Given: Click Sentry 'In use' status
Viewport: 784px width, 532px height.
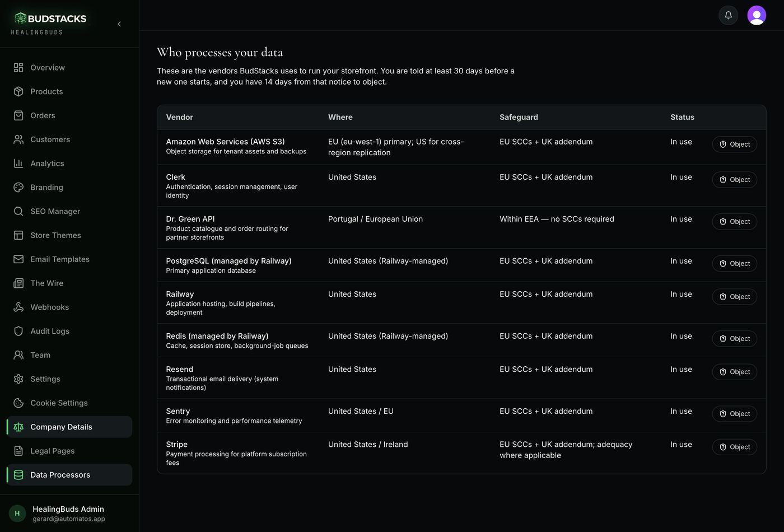Looking at the screenshot, I should [681, 412].
